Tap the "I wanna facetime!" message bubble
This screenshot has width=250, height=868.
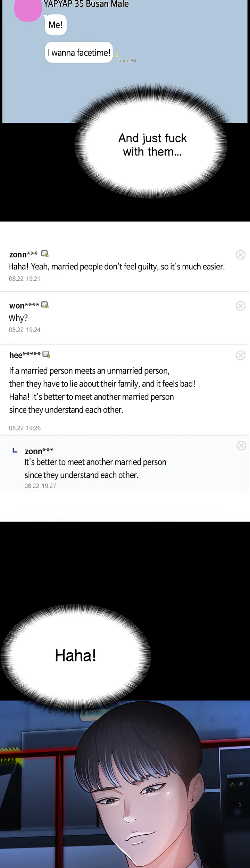point(79,52)
